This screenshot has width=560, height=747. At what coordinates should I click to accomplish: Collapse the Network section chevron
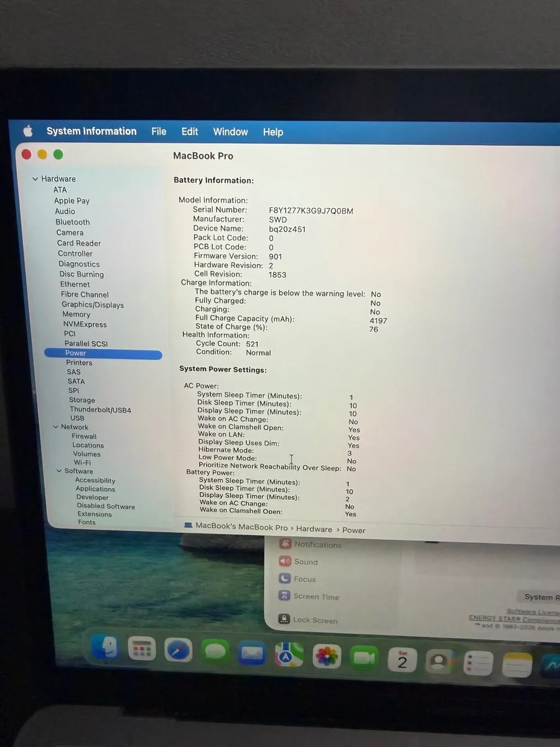coord(55,427)
